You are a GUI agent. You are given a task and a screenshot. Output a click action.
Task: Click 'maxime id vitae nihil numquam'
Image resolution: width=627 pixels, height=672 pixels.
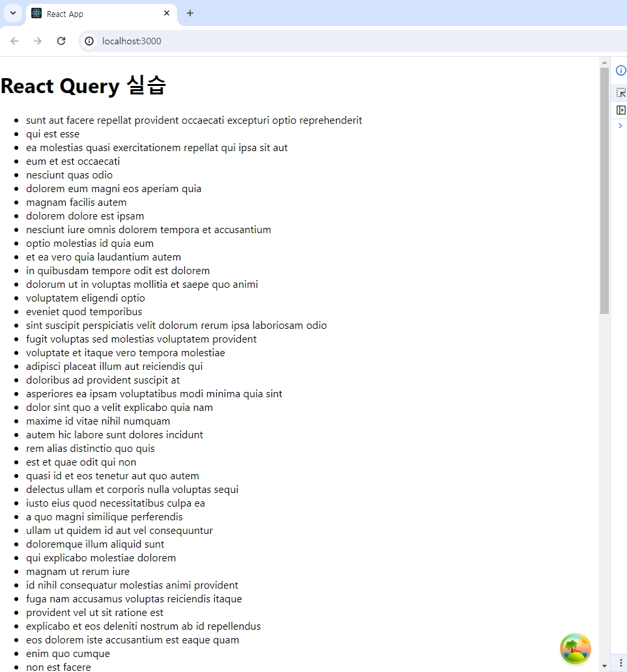98,421
